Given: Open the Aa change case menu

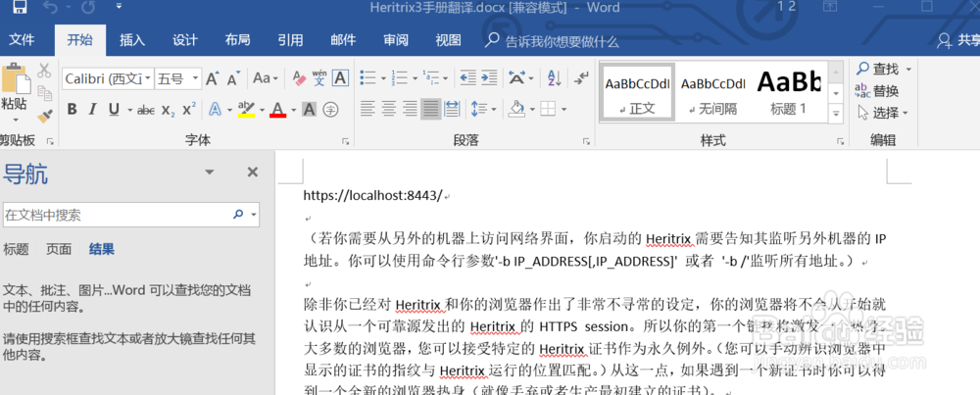Looking at the screenshot, I should (265, 78).
